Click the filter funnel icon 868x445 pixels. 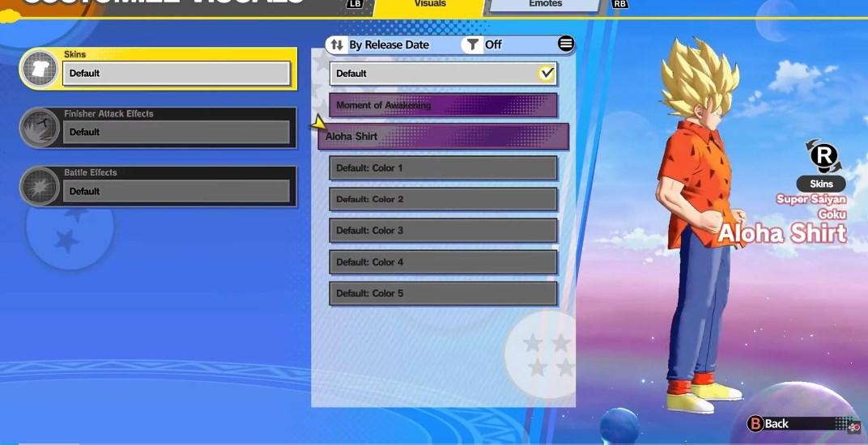(x=472, y=44)
